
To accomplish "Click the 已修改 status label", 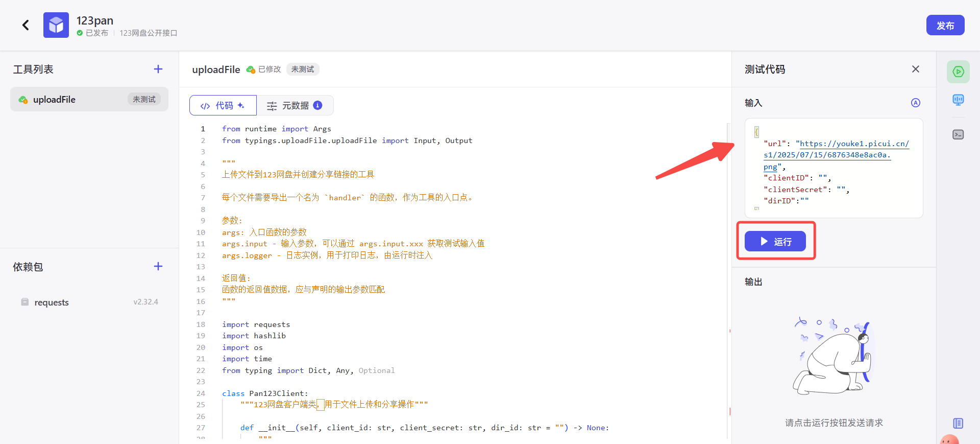I will tap(269, 69).
